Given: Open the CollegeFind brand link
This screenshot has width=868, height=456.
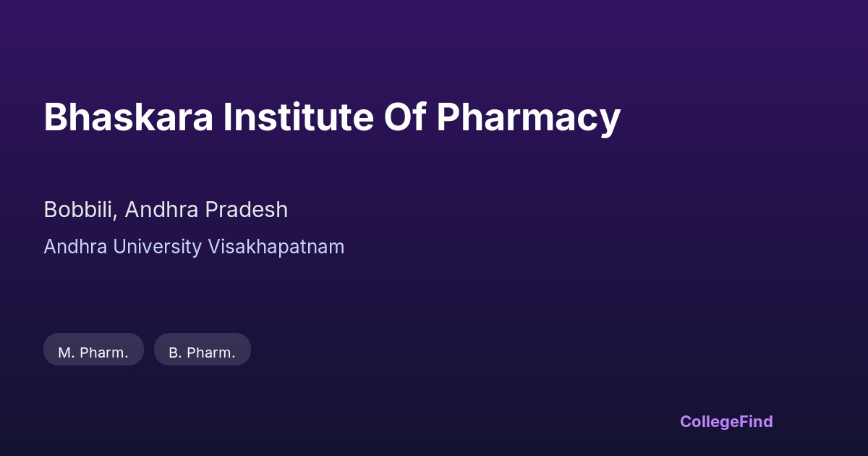Looking at the screenshot, I should pyautogui.click(x=726, y=421).
